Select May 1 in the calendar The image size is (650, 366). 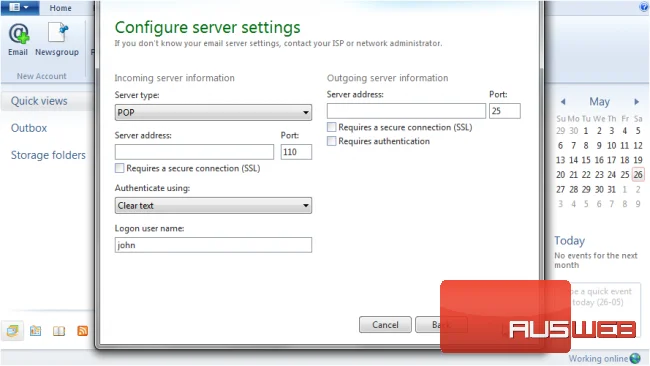click(x=586, y=131)
